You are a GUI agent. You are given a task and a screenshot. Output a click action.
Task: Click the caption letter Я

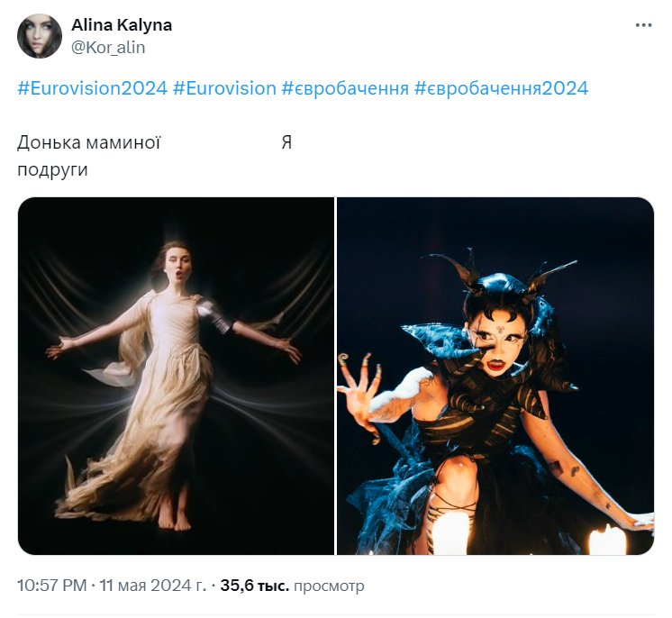tap(286, 142)
